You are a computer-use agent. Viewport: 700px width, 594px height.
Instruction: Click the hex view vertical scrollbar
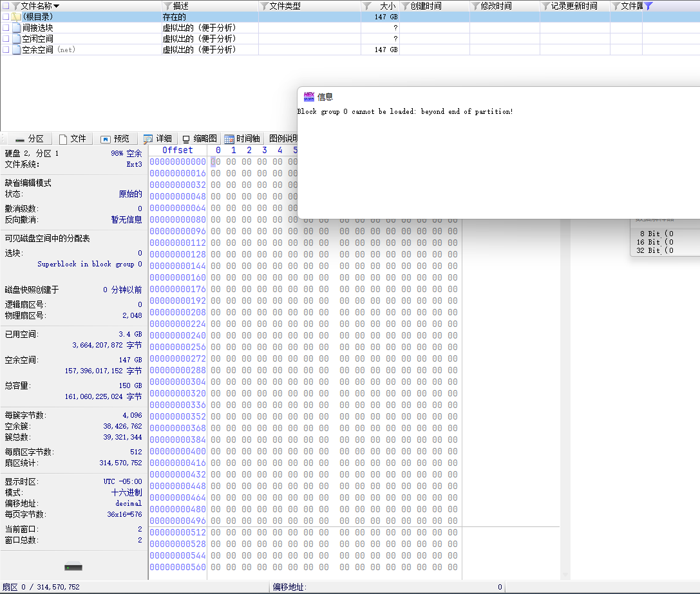coord(565,397)
